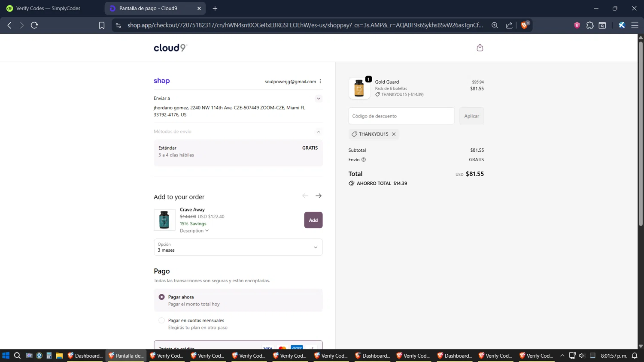This screenshot has height=362, width=644.
Task: Apply the discount code with Aplicar
Action: [x=471, y=116]
